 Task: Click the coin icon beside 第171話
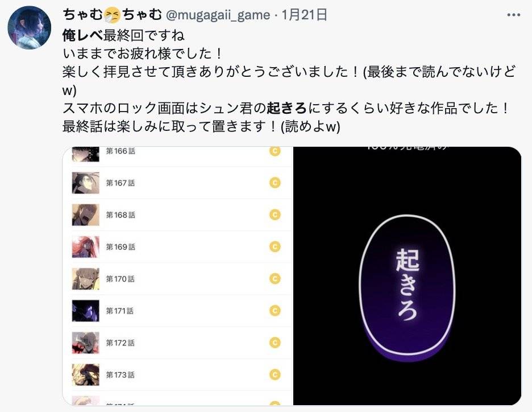pos(275,311)
